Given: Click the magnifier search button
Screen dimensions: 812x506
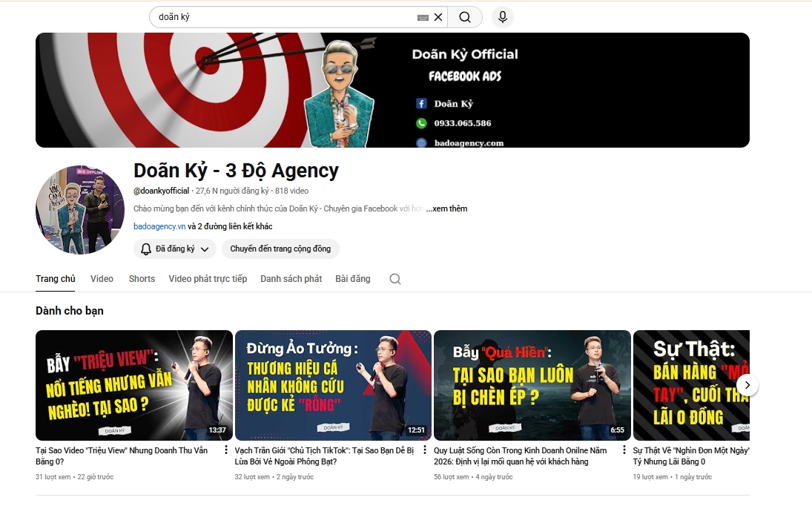Looking at the screenshot, I should click(x=465, y=17).
